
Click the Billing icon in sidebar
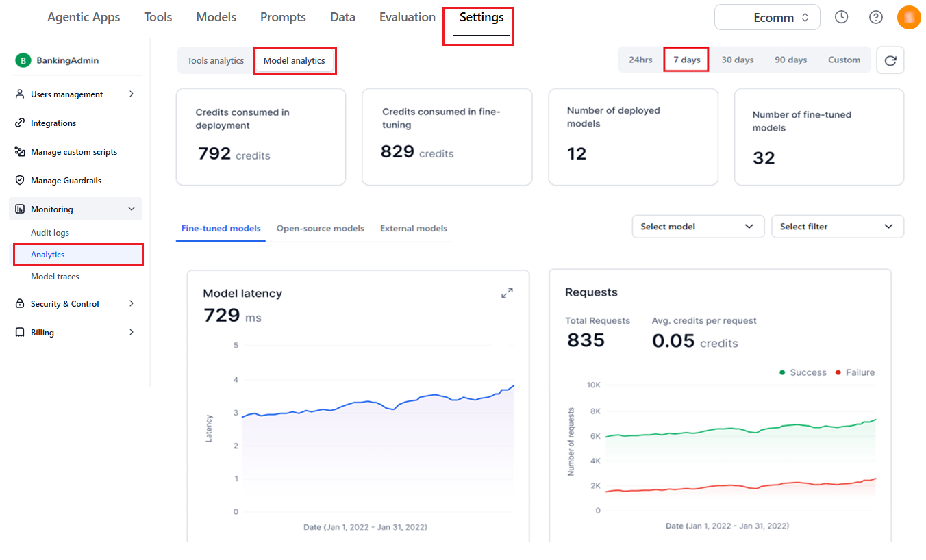pyautogui.click(x=20, y=333)
